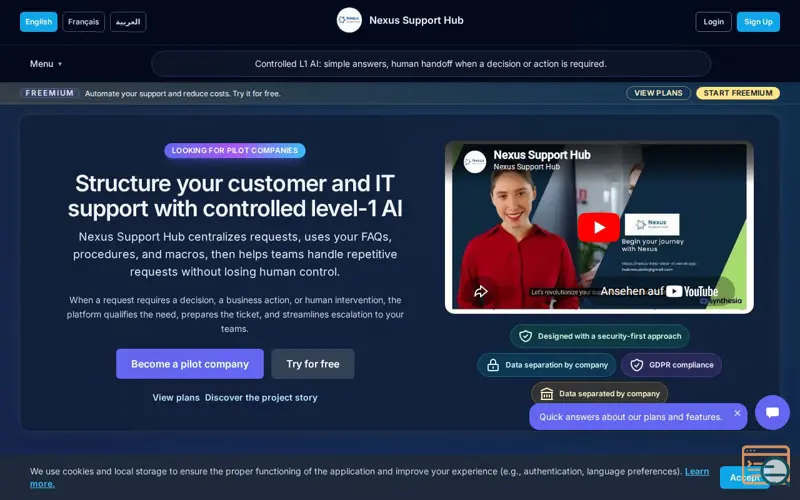Click the Sign Up button
This screenshot has height=500, width=800.
tap(758, 22)
